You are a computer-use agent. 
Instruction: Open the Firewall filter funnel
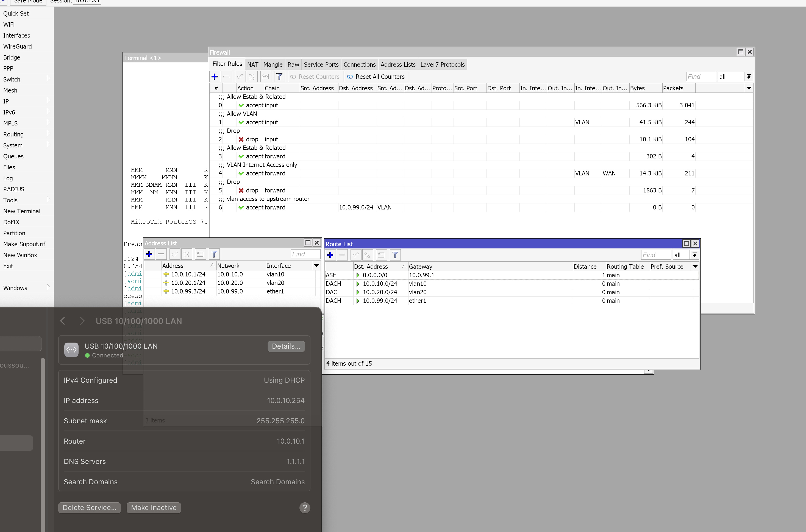[279, 77]
